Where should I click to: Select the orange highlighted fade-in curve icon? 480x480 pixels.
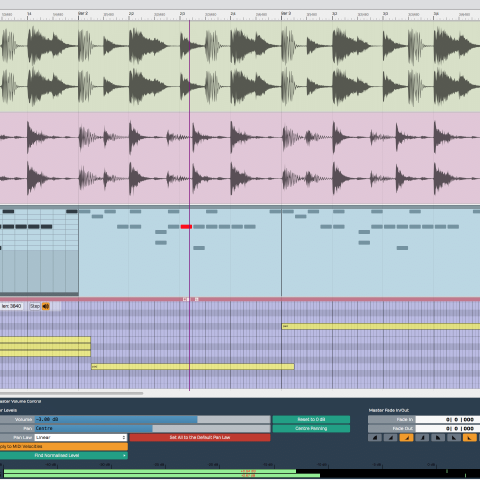[x=406, y=438]
